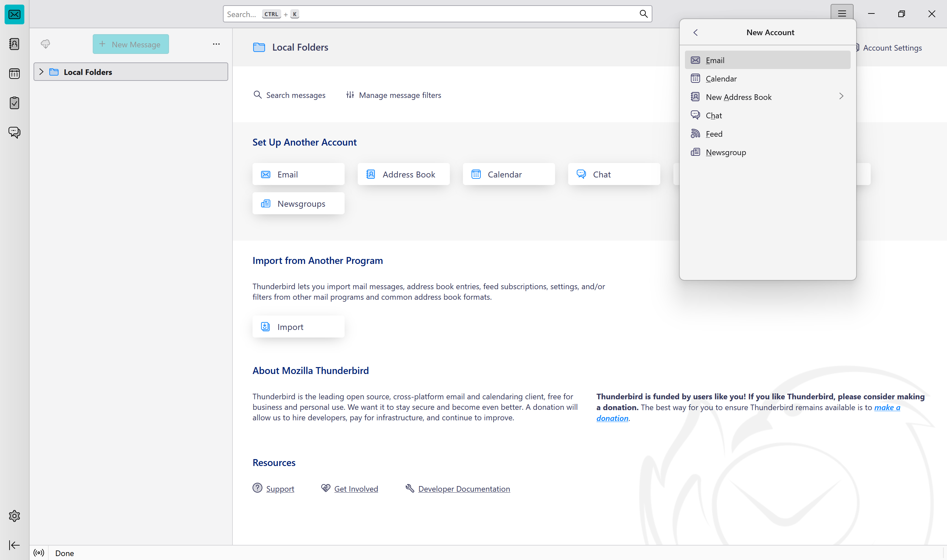The height and width of the screenshot is (560, 947).
Task: Click the online status icon in status bar
Action: (39, 553)
